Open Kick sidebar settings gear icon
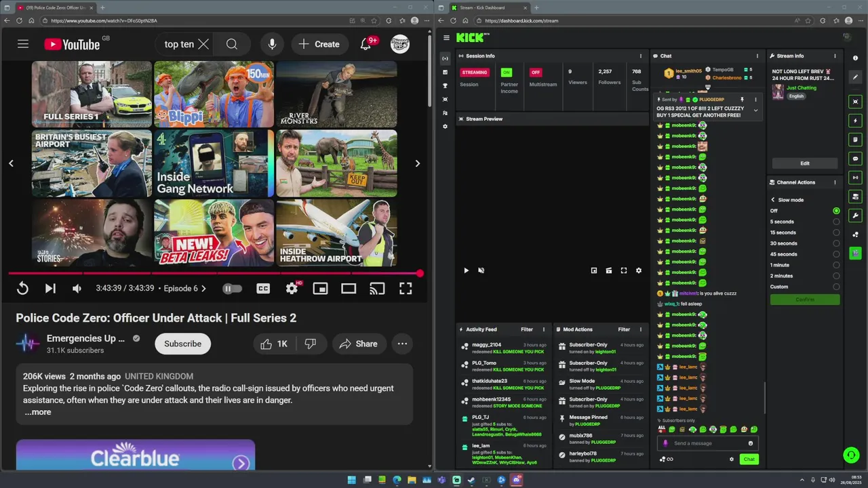This screenshot has height=488, width=868. [x=445, y=127]
